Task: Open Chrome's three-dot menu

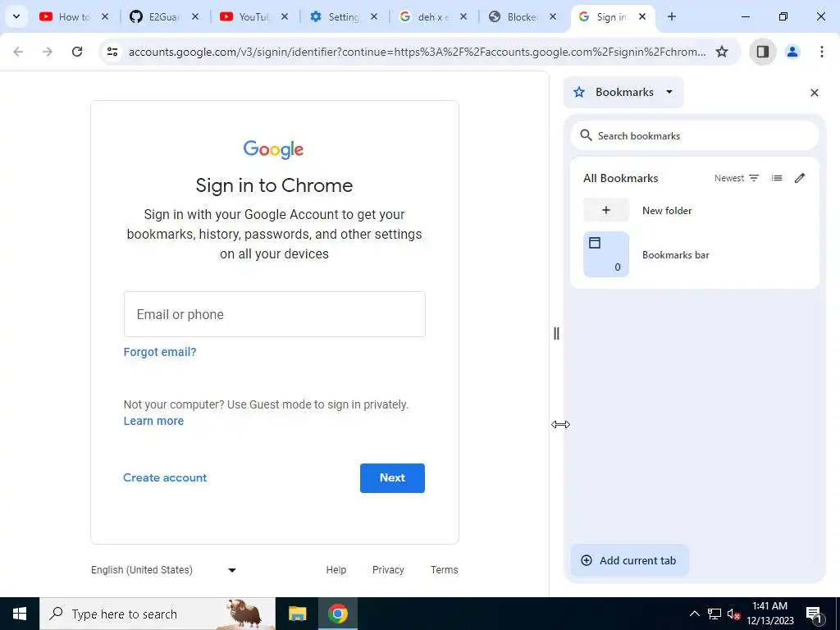Action: [x=821, y=52]
